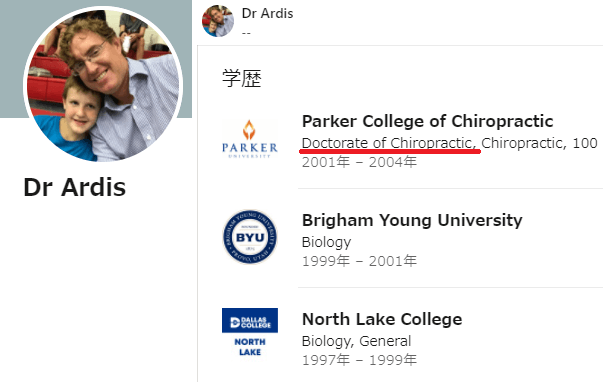
Task: Click the BYU circular seal logo
Action: coord(250,237)
